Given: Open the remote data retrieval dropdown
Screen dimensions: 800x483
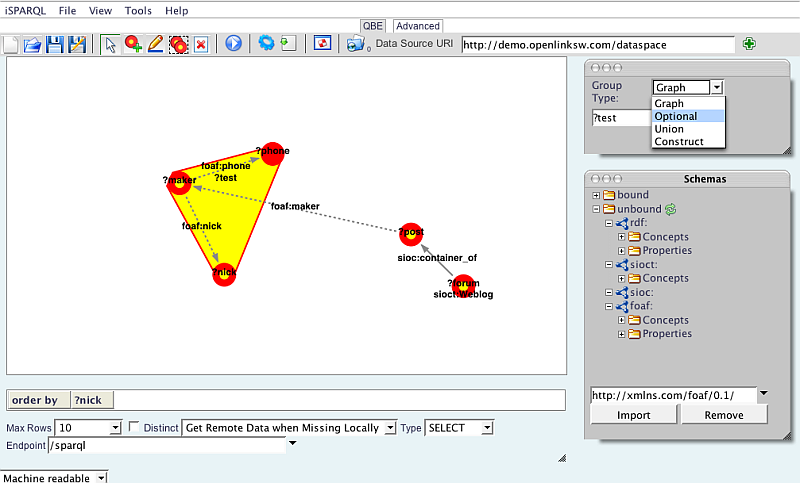Looking at the screenshot, I should 390,427.
